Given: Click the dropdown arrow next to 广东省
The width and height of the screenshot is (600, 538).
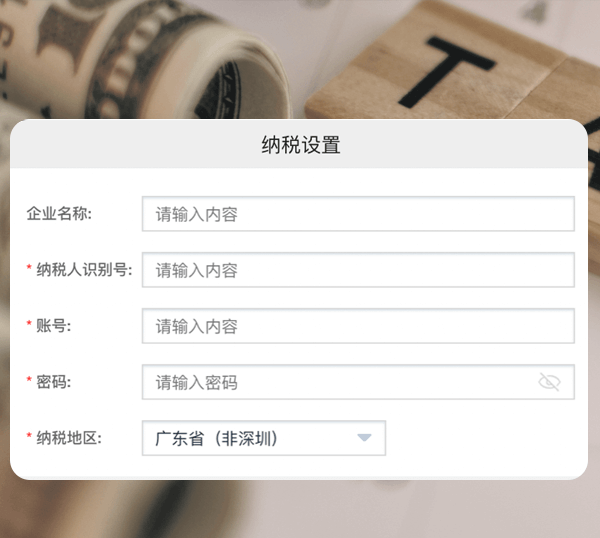Looking at the screenshot, I should click(364, 437).
